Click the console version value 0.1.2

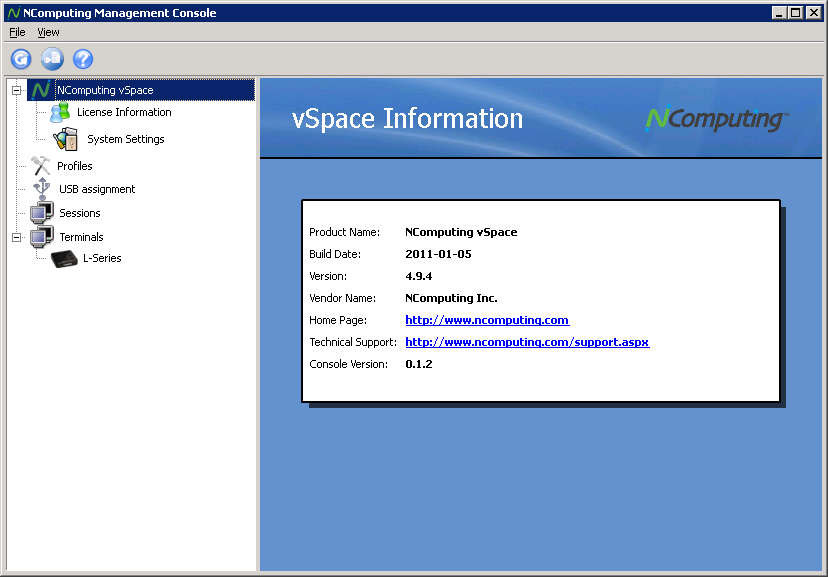[x=419, y=364]
